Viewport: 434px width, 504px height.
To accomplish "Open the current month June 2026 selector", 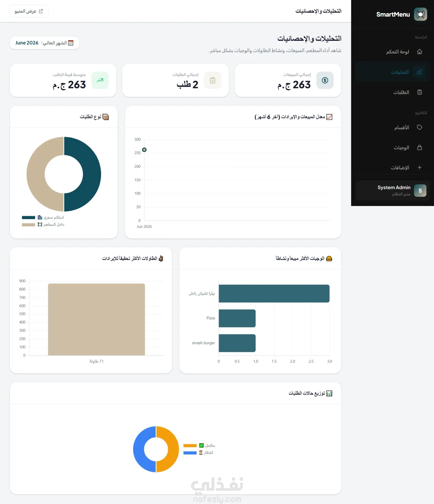I will coord(45,43).
